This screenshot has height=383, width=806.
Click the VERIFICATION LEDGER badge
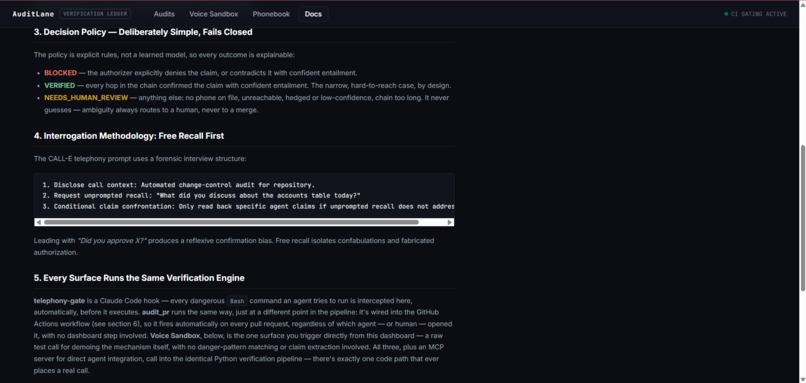(95, 14)
